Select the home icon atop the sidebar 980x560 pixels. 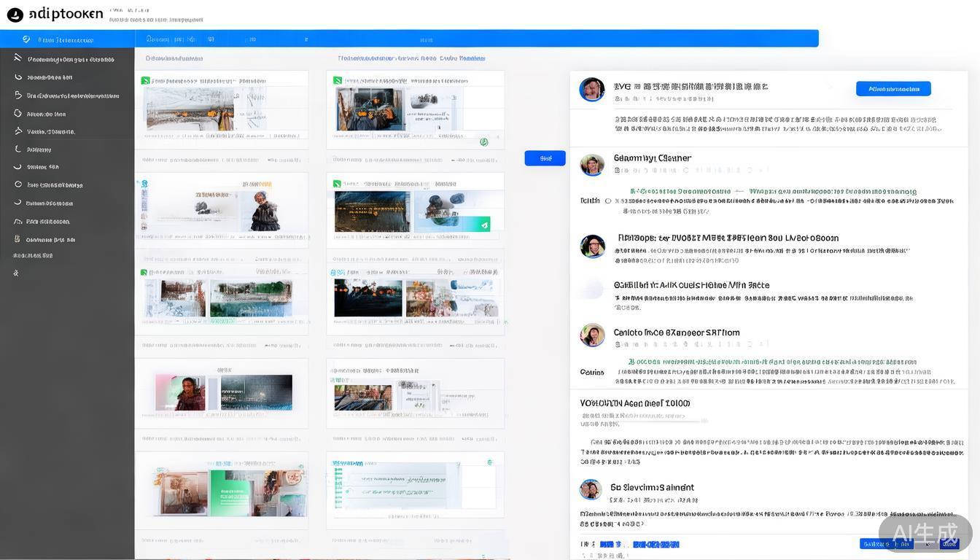(x=25, y=39)
